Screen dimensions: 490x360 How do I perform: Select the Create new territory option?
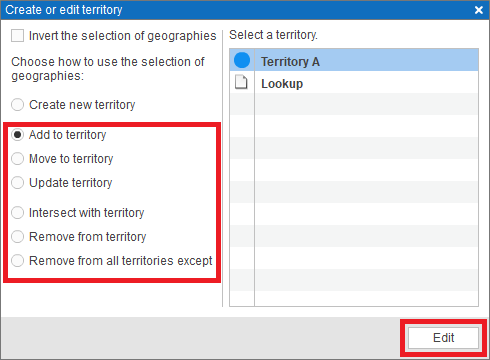(17, 105)
